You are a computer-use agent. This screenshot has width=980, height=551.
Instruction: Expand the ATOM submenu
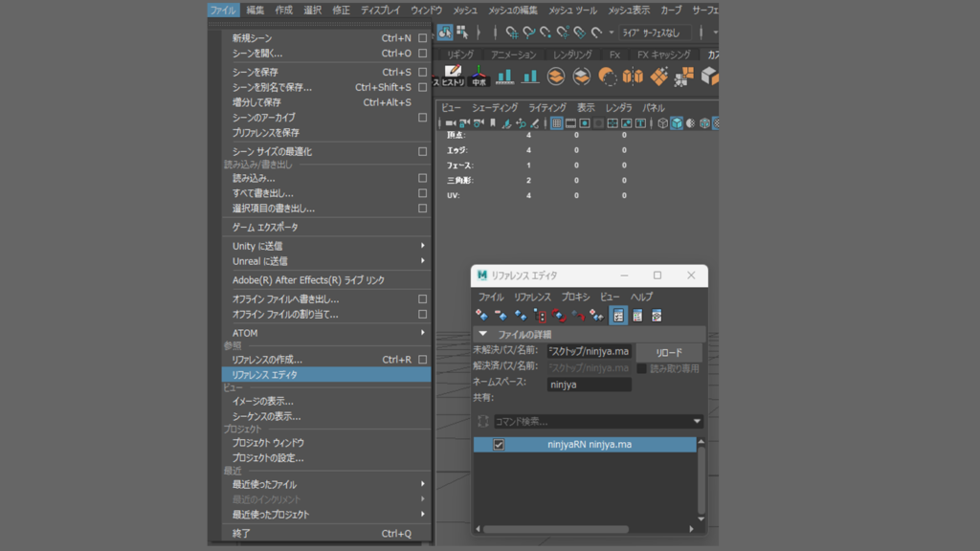pyautogui.click(x=422, y=332)
